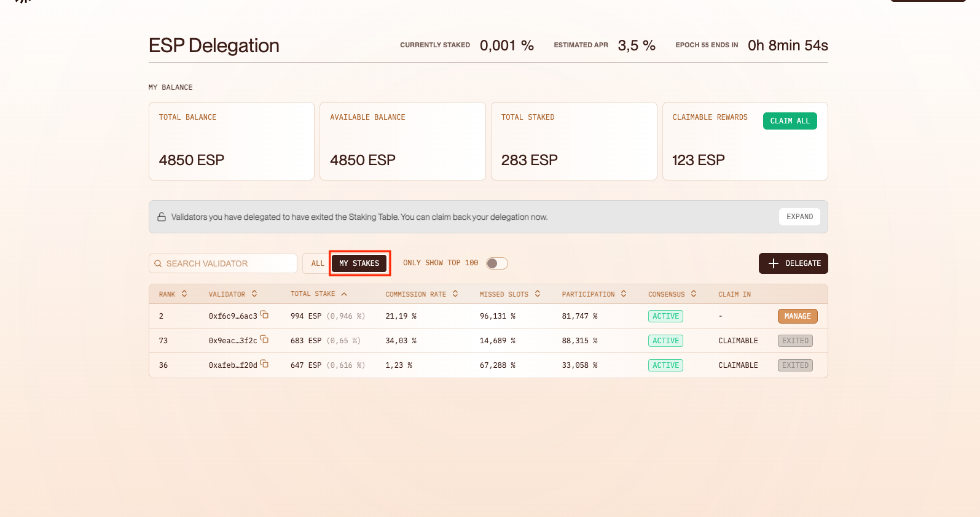Viewport: 980px width, 517px height.
Task: Open the Delegate dialog
Action: pyautogui.click(x=793, y=263)
